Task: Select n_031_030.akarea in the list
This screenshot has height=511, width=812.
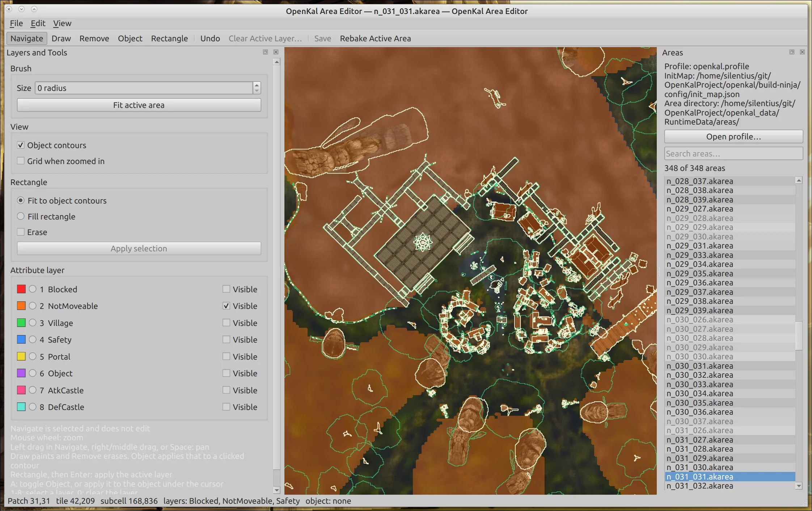Action: point(730,467)
